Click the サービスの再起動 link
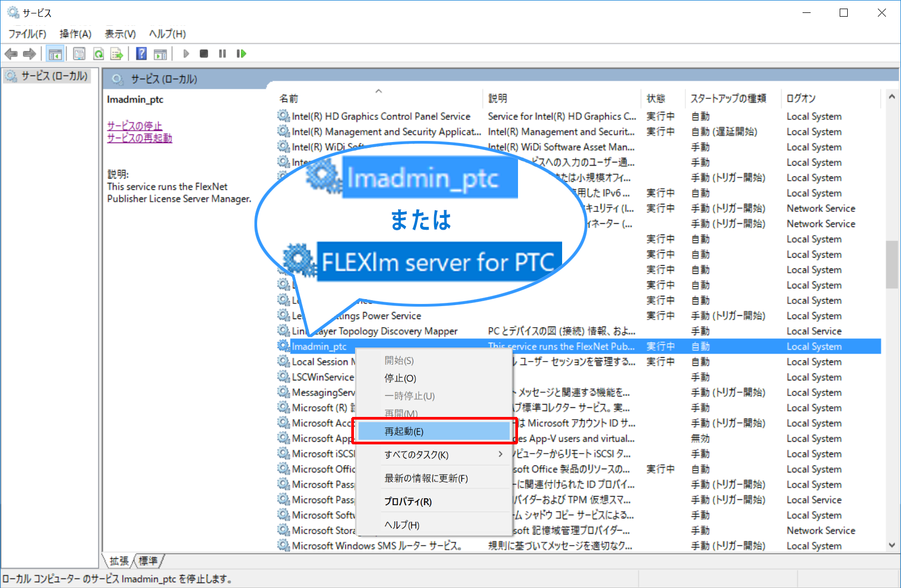 [139, 138]
